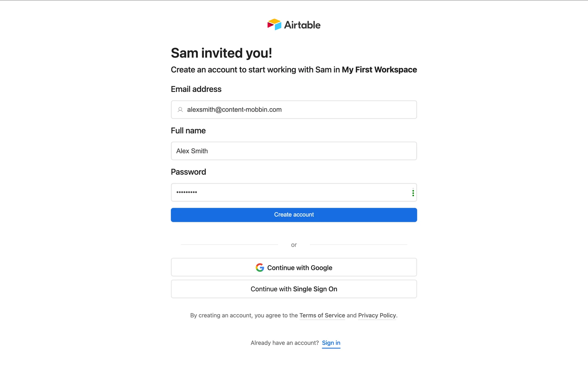
Task: Click the Airtable wordmark text
Action: [302, 25]
